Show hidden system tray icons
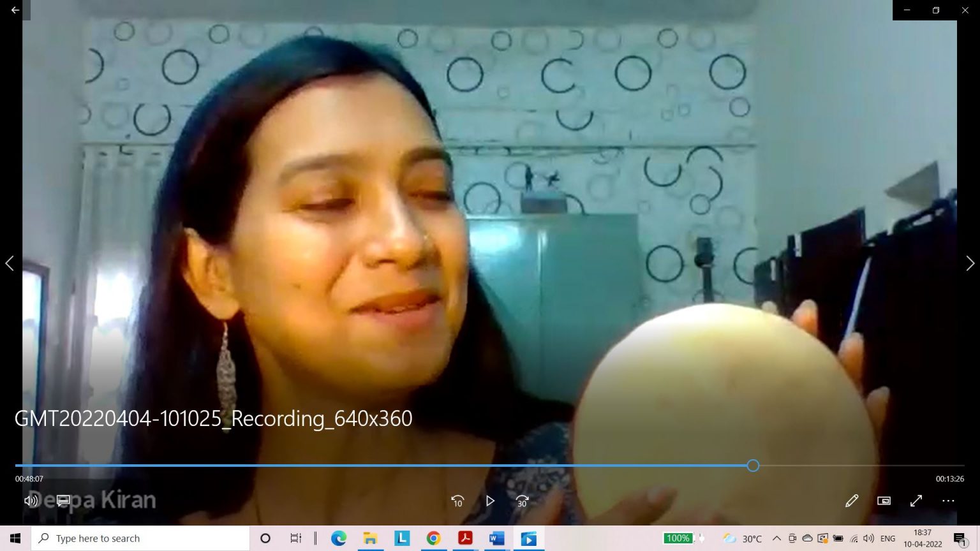This screenshot has height=551, width=980. 776,538
